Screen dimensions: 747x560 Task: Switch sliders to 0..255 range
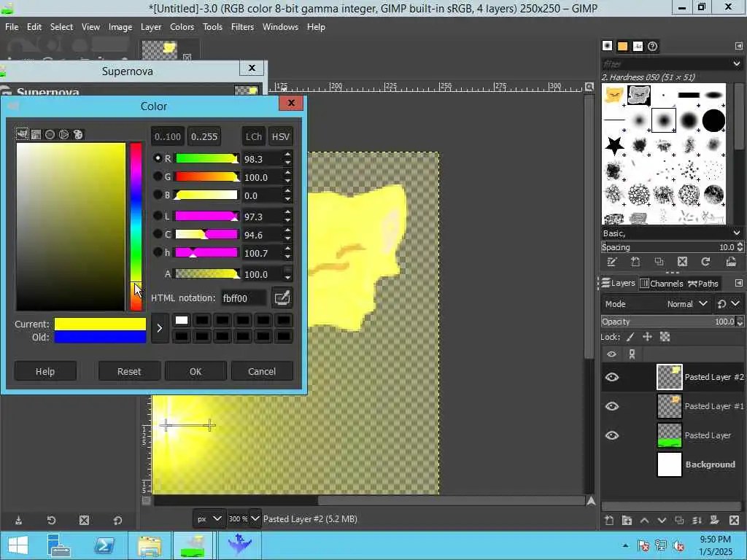coord(204,136)
